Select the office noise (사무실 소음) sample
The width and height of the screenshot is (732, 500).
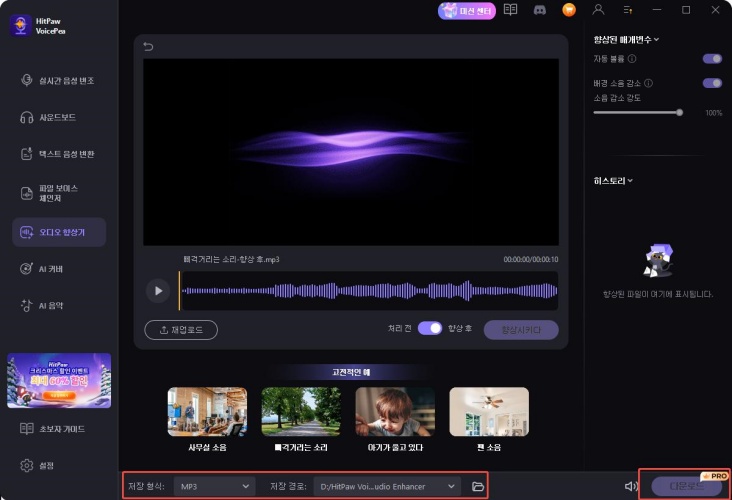pyautogui.click(x=207, y=411)
